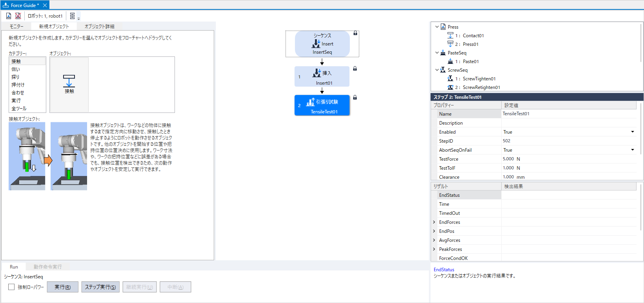Collapse the PasteSeq tree node
Image resolution: width=644 pixels, height=303 pixels.
(437, 53)
